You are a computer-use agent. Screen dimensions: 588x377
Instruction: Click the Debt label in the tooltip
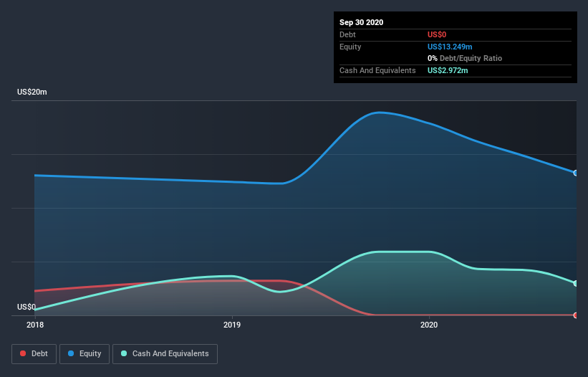tap(347, 34)
